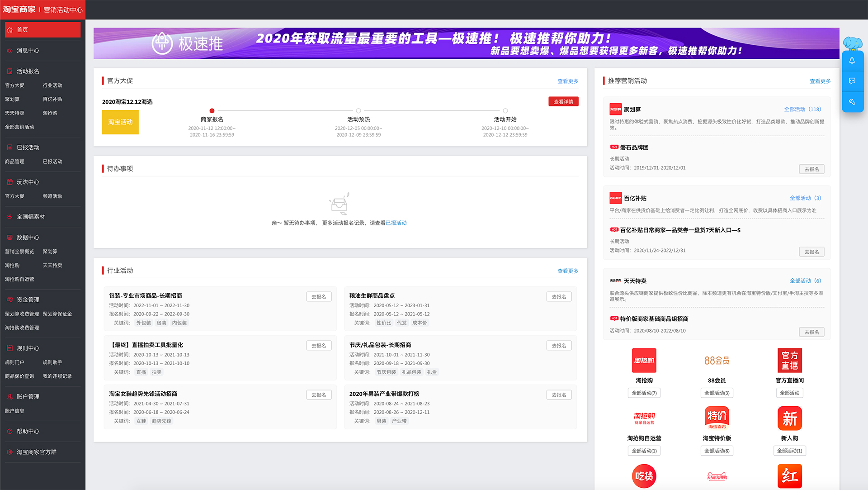Viewport: 868px width, 490px height.
Task: Click the 活动预热 timeline marker
Action: pos(359,111)
